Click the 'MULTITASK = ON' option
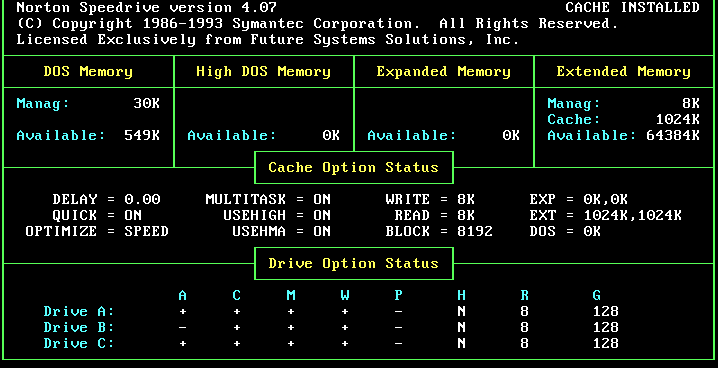Viewport: 718px width, 368px height. point(268,200)
